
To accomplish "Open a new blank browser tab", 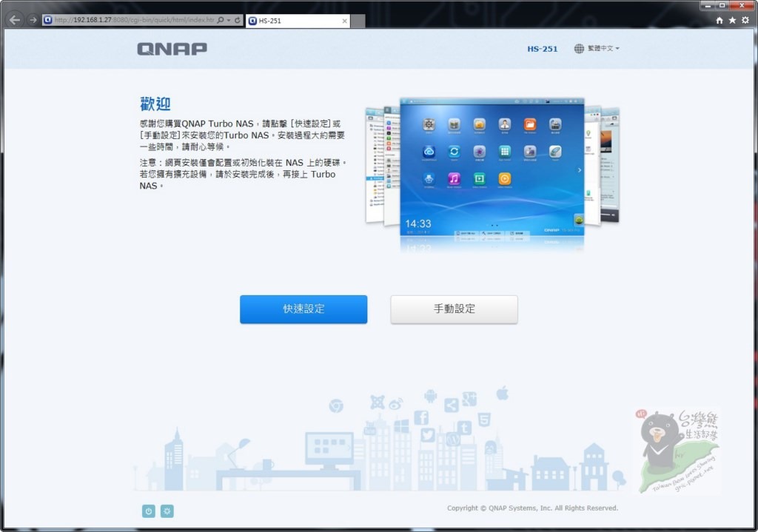I will (358, 21).
